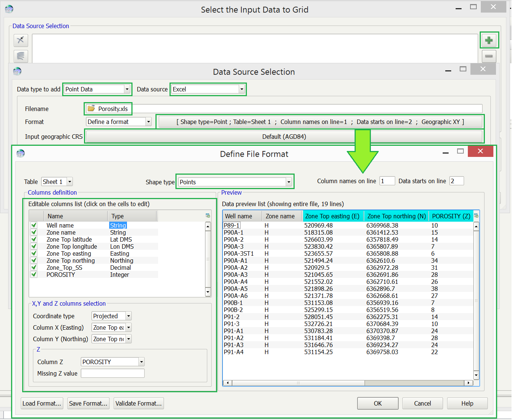Click the preview horizontal scrollbar thumb
Screen dimensions: 513x420
pyautogui.click(x=298, y=383)
